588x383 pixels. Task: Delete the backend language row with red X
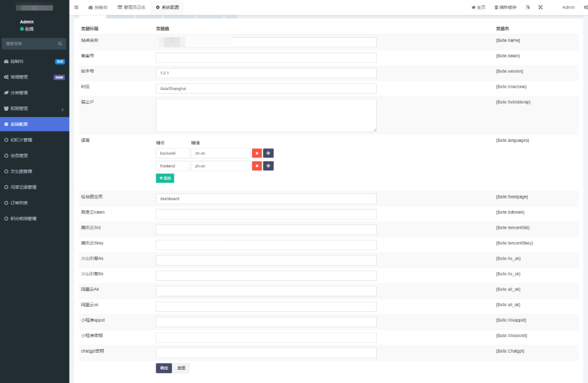click(257, 153)
